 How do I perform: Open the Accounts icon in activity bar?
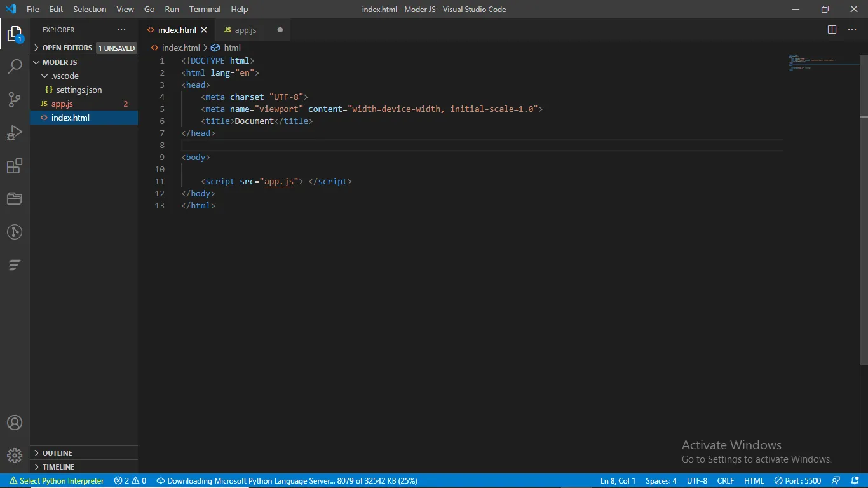pyautogui.click(x=15, y=423)
